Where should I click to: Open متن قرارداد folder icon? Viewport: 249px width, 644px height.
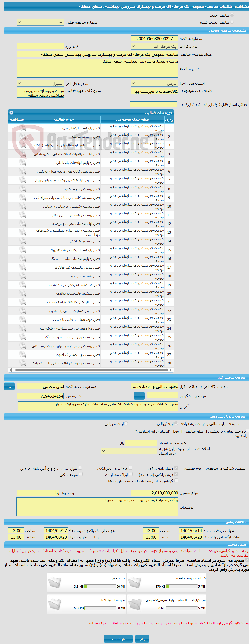135,604
